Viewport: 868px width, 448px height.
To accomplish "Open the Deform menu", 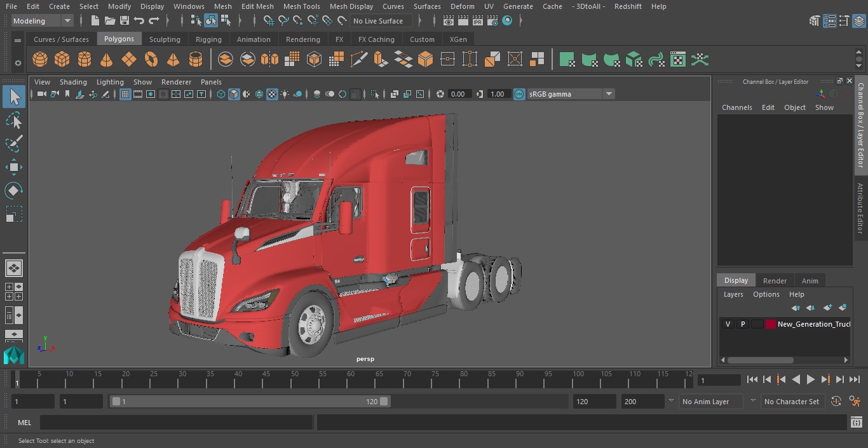I will (462, 6).
